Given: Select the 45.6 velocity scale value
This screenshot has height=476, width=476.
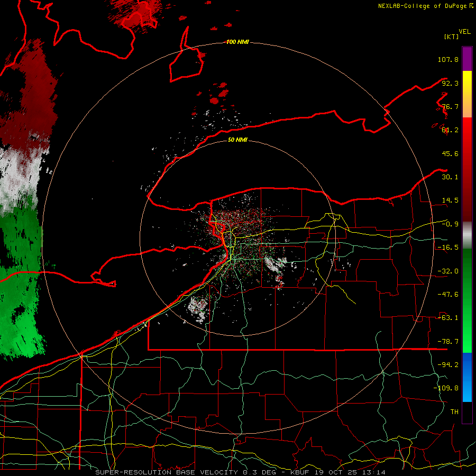Looking at the screenshot, I should pyautogui.click(x=450, y=153).
